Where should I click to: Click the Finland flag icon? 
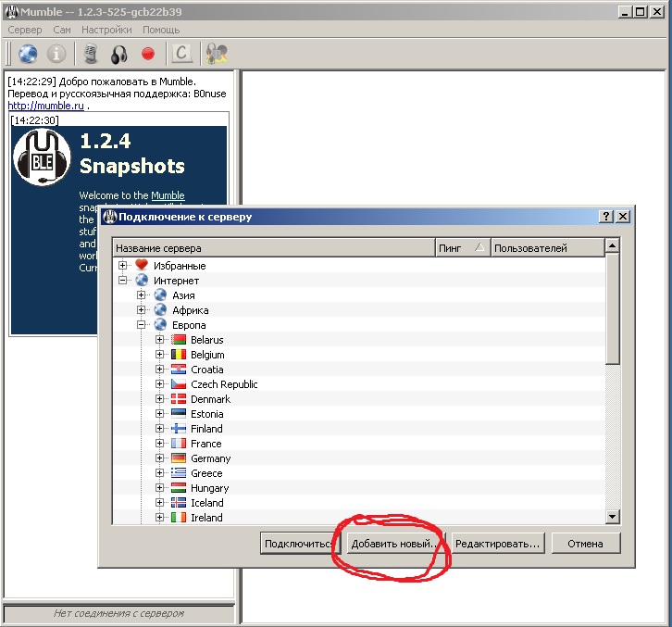pos(179,429)
